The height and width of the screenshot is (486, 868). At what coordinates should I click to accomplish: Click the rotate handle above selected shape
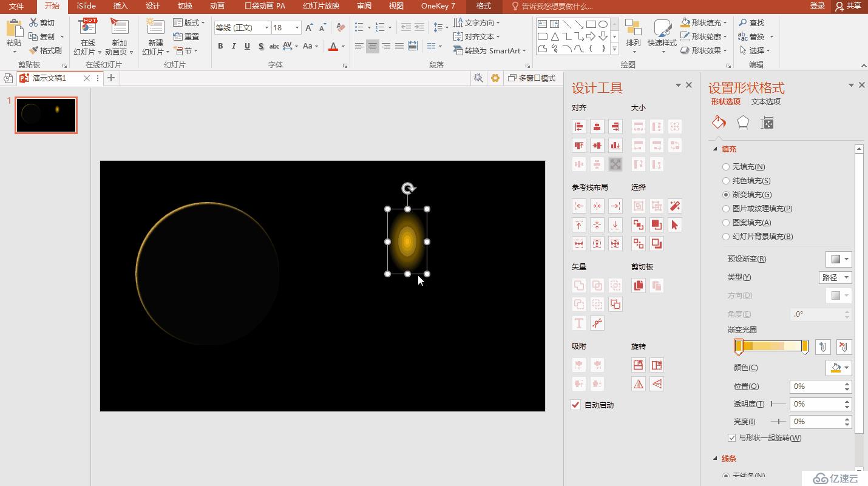click(x=409, y=189)
